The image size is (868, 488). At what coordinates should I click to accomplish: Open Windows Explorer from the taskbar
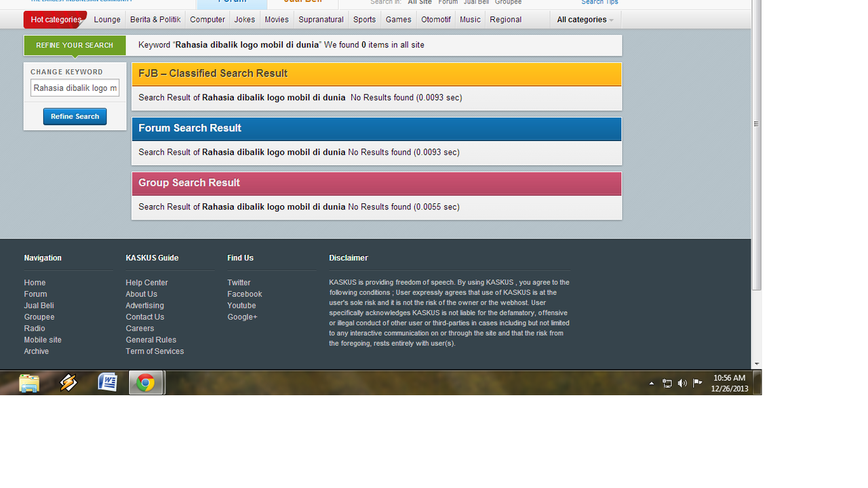(29, 383)
